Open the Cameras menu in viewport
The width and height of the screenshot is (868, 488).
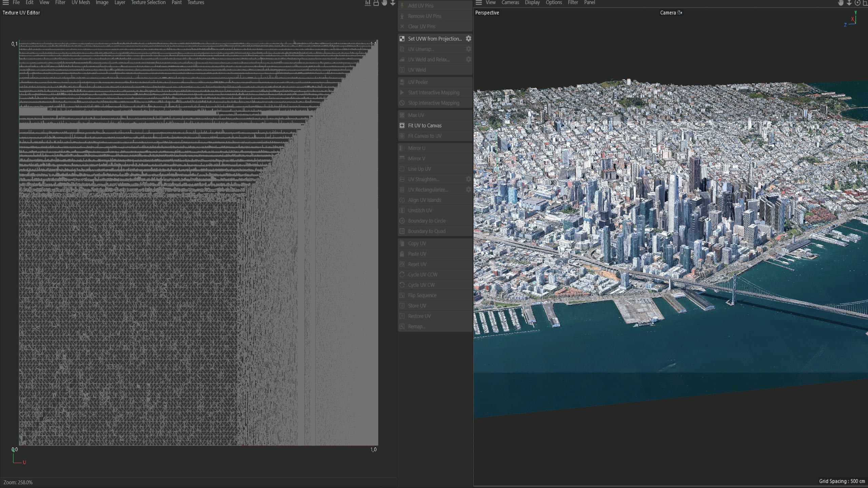[x=510, y=3]
